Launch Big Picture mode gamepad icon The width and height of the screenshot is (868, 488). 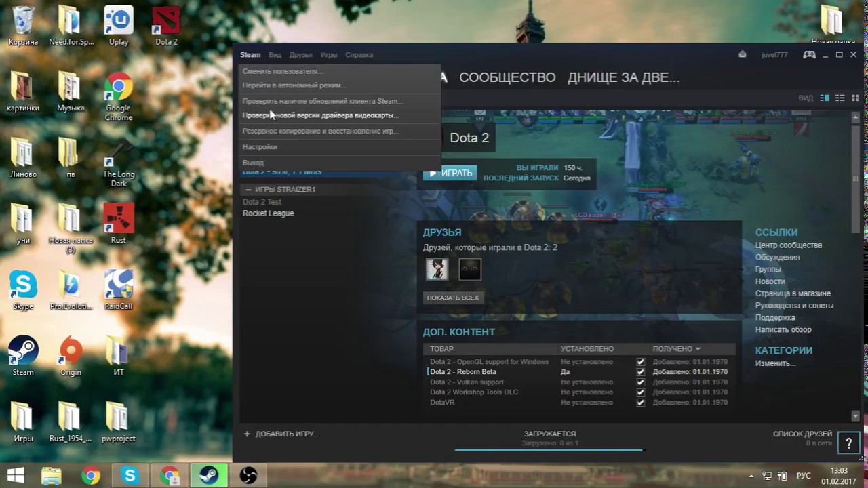(809, 54)
